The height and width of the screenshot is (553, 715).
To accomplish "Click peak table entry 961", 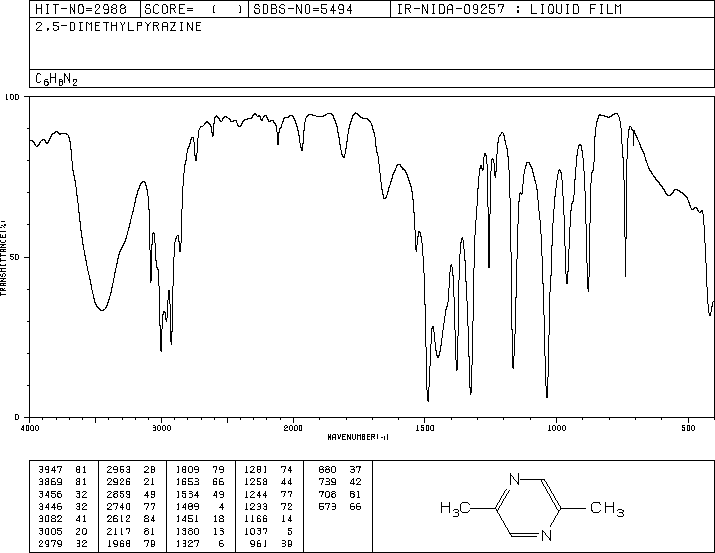I will 259,544.
